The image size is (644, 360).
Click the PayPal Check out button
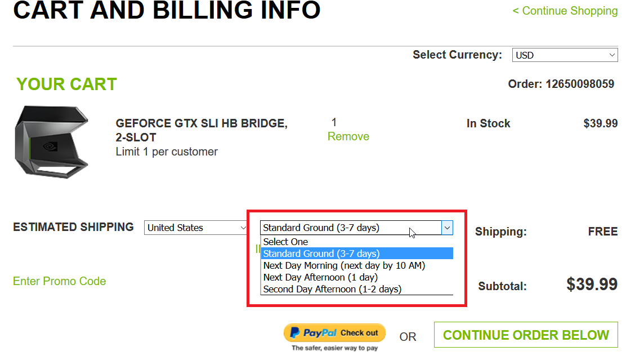pyautogui.click(x=334, y=333)
